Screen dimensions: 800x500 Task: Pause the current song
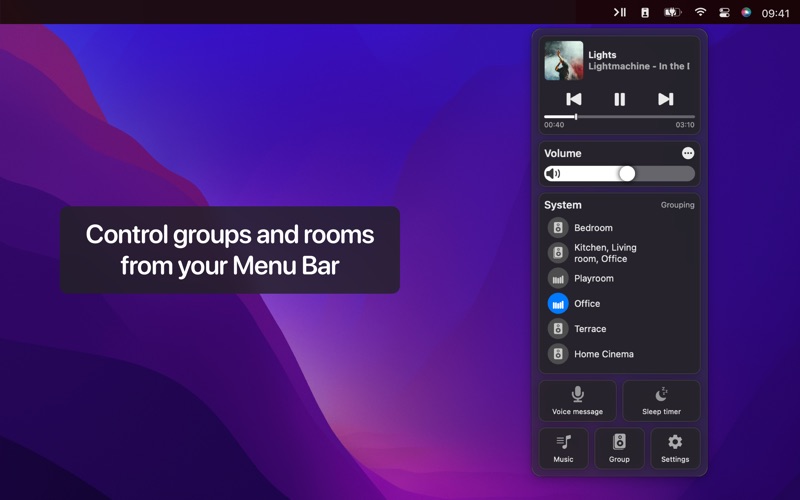619,99
